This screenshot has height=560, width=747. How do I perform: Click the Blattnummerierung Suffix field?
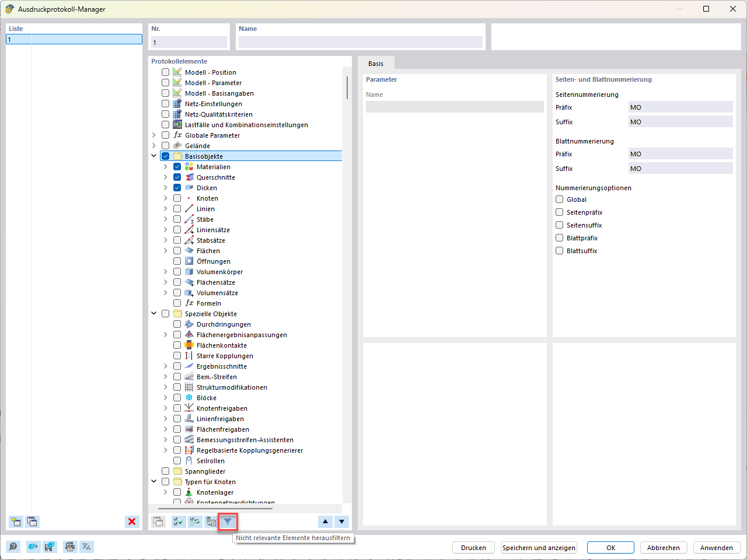[680, 169]
